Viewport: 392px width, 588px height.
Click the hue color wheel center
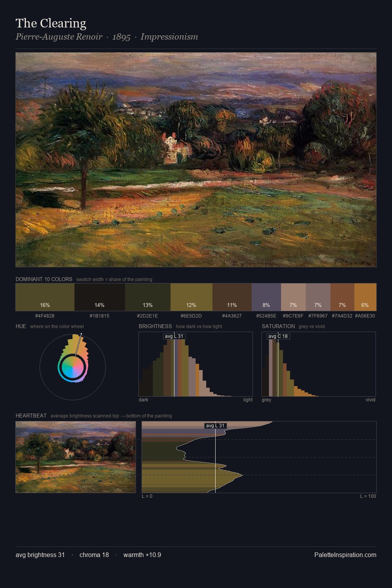click(73, 367)
